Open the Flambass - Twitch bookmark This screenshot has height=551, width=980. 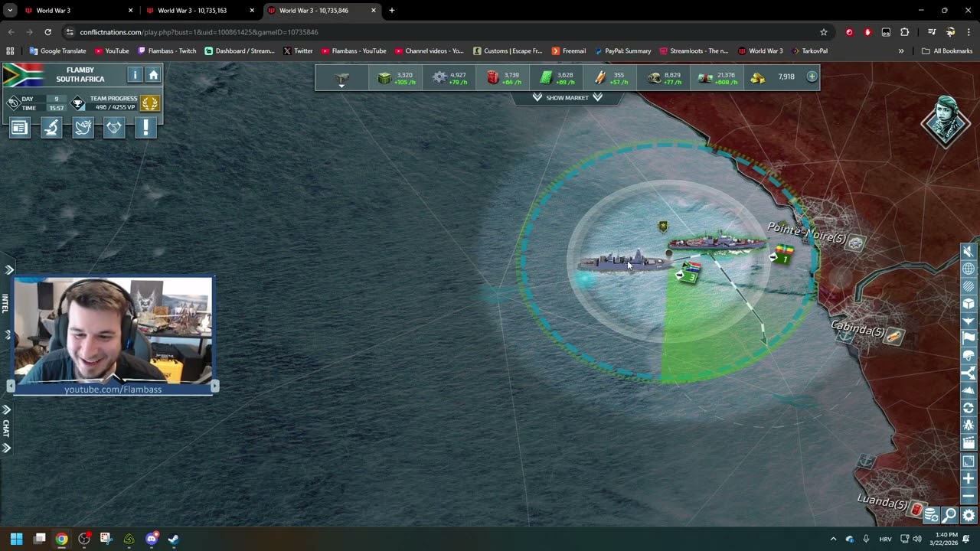click(167, 51)
